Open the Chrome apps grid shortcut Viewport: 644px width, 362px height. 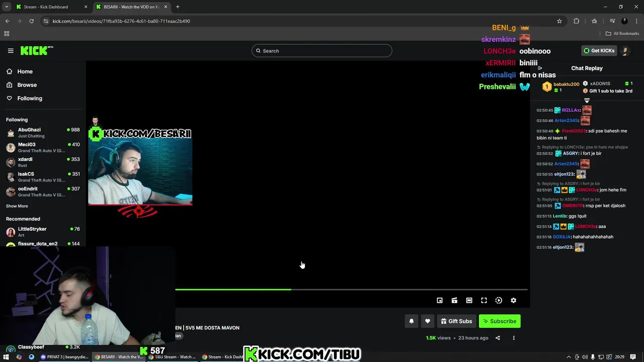(x=7, y=34)
